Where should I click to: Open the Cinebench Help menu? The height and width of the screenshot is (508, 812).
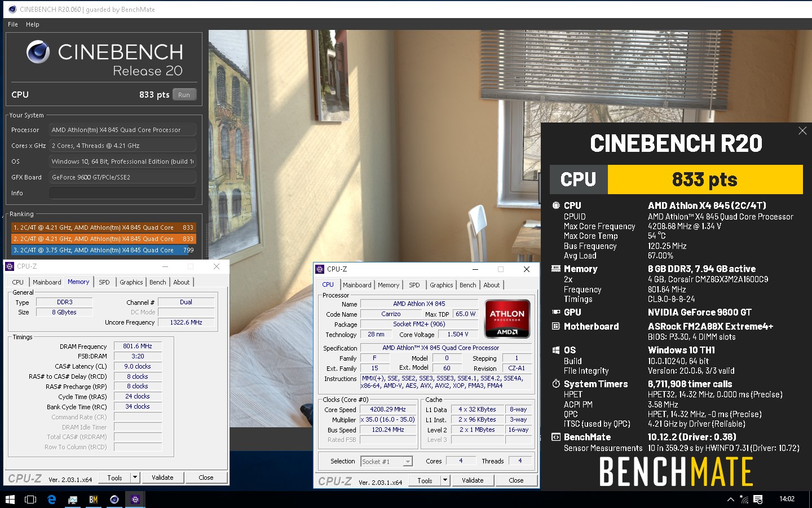click(33, 24)
